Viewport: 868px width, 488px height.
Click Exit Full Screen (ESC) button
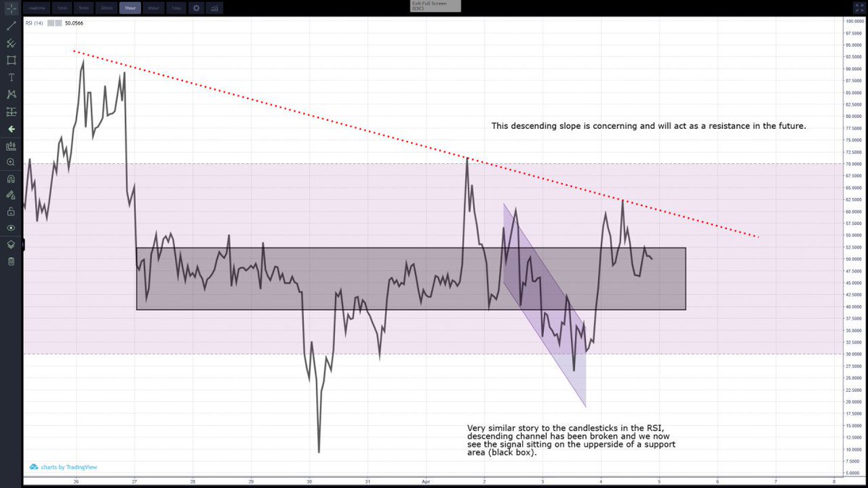(x=435, y=6)
